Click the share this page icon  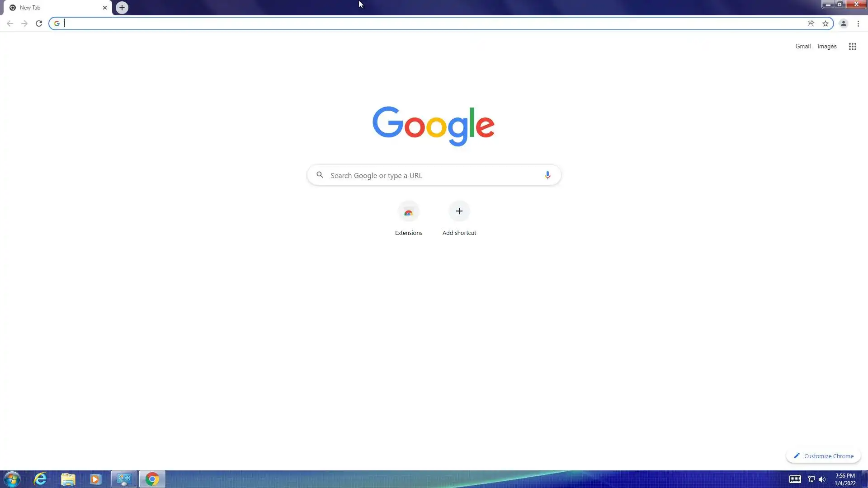(x=811, y=23)
